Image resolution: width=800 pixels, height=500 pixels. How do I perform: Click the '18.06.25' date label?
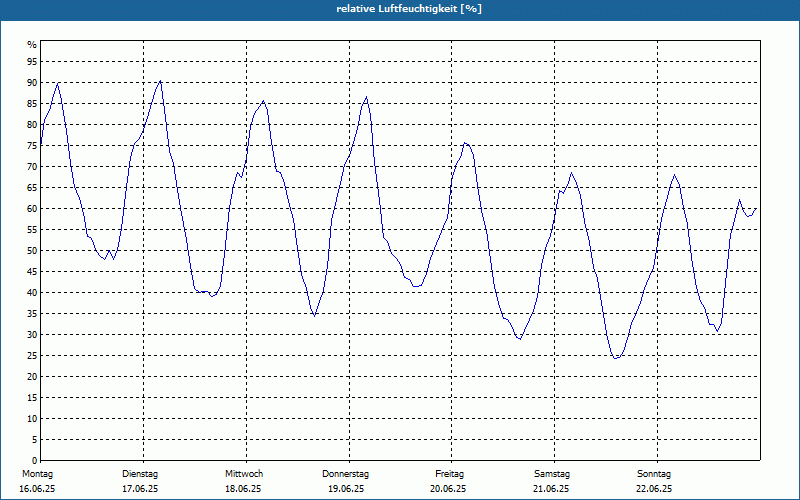243,489
